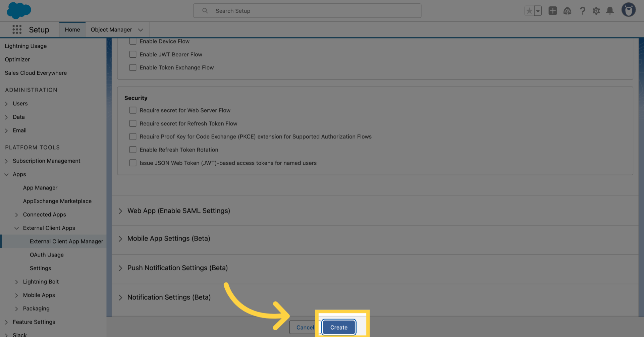Enable JWT Bearer Flow
This screenshot has width=644, height=337.
pyautogui.click(x=133, y=54)
